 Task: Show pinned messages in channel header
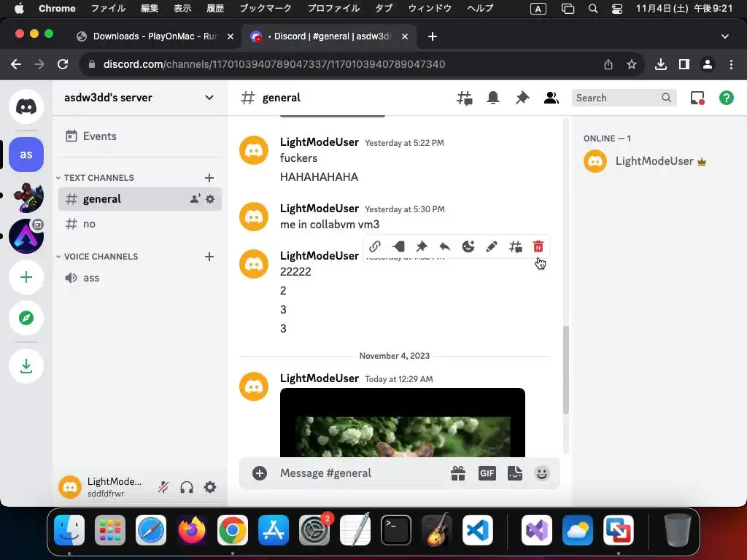[x=522, y=98]
